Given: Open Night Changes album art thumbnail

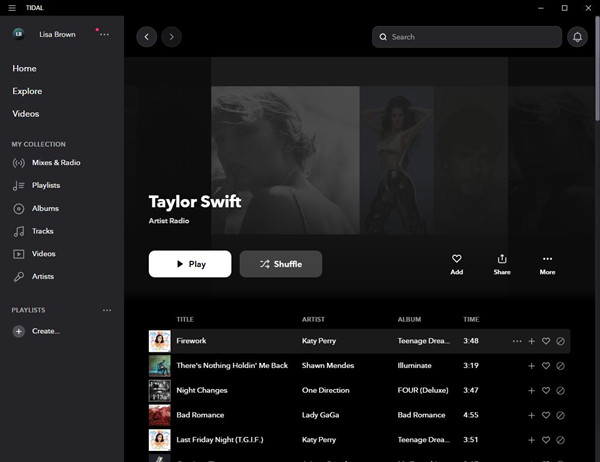Looking at the screenshot, I should [x=160, y=390].
